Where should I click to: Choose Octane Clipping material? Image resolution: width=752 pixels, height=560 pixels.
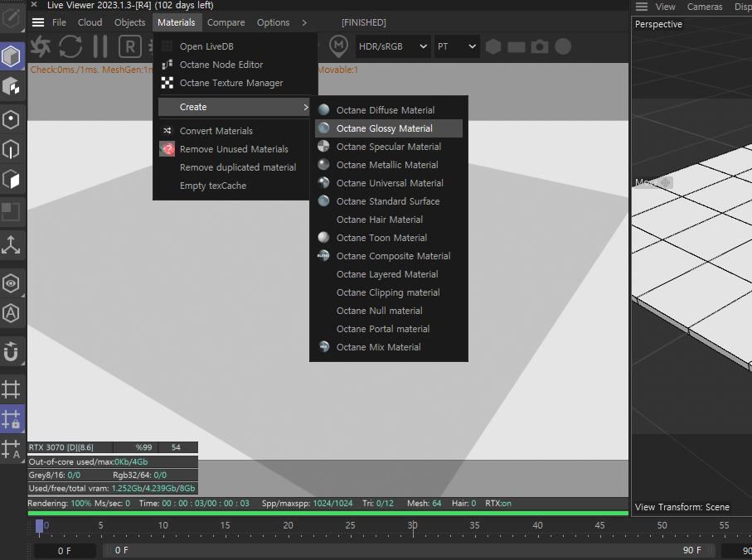point(389,292)
